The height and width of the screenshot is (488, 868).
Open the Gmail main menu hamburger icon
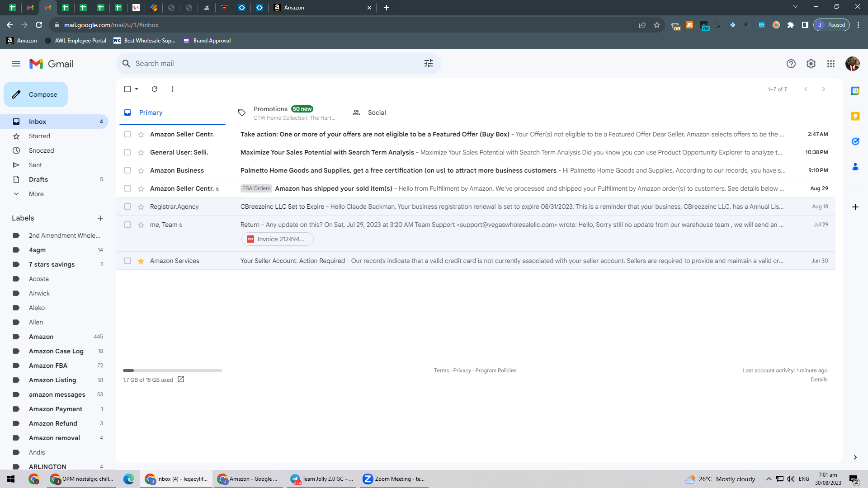coord(16,64)
